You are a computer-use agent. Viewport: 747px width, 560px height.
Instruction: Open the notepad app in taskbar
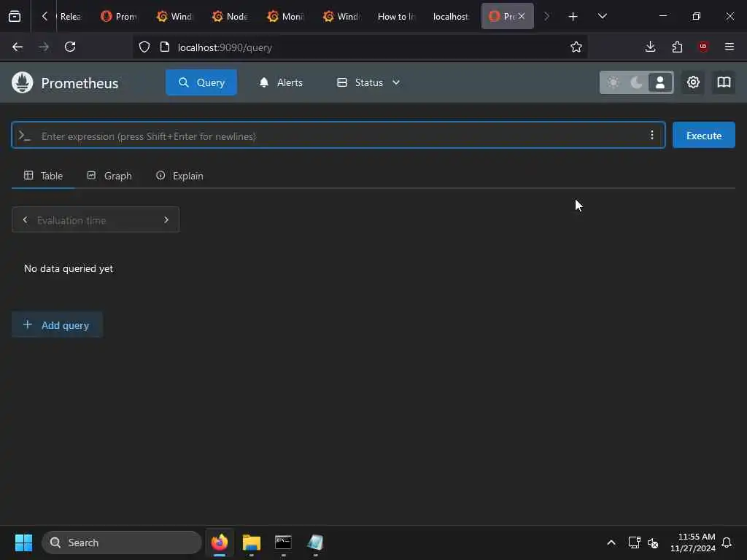coord(315,542)
